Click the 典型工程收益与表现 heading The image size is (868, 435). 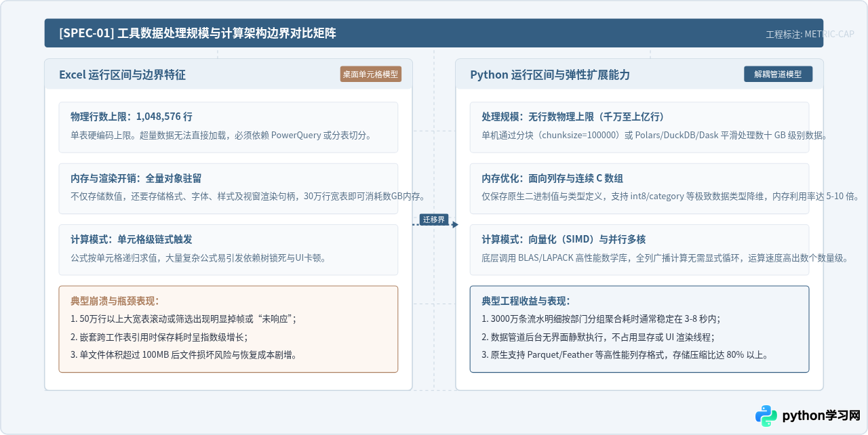point(526,301)
